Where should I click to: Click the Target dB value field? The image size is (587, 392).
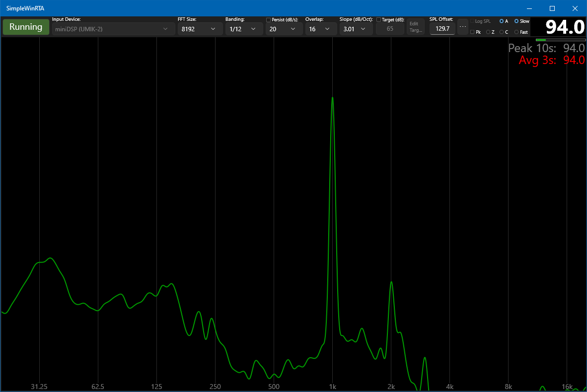click(390, 29)
